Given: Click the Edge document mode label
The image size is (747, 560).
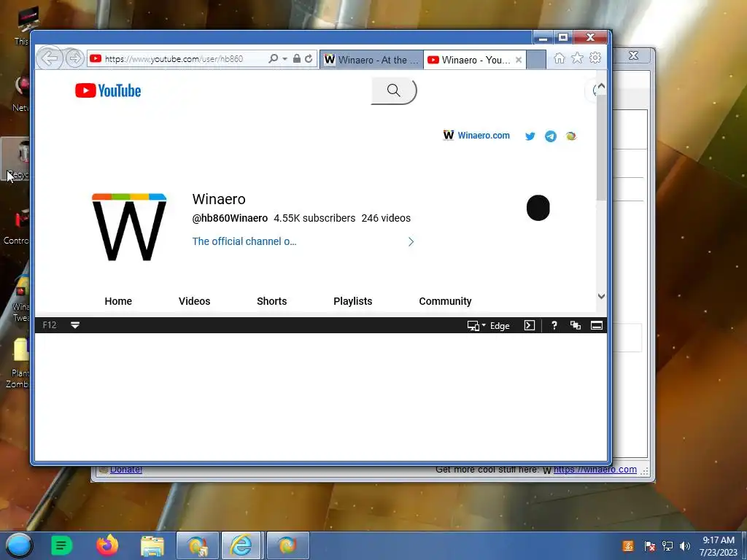Looking at the screenshot, I should coord(500,326).
